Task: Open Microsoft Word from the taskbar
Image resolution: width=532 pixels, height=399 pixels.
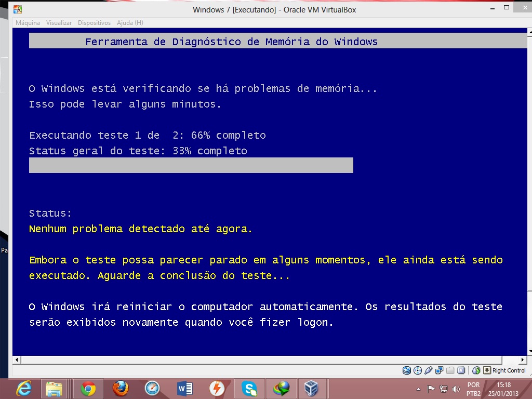Action: [185, 388]
